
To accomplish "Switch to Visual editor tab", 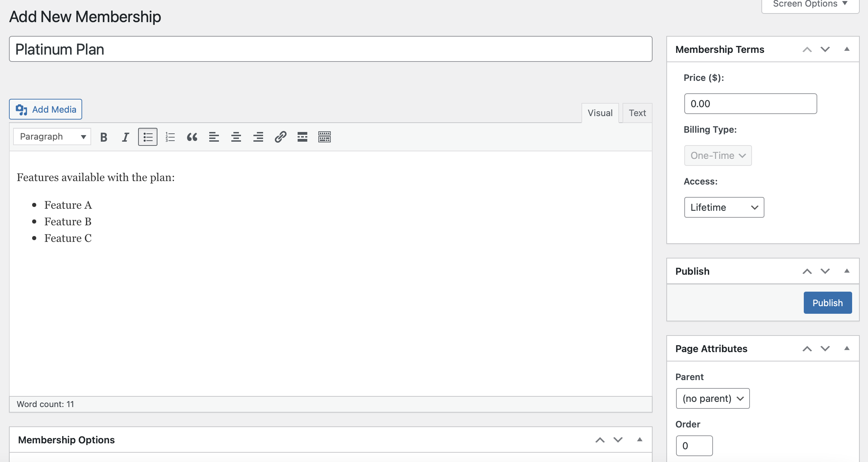I will (x=599, y=113).
